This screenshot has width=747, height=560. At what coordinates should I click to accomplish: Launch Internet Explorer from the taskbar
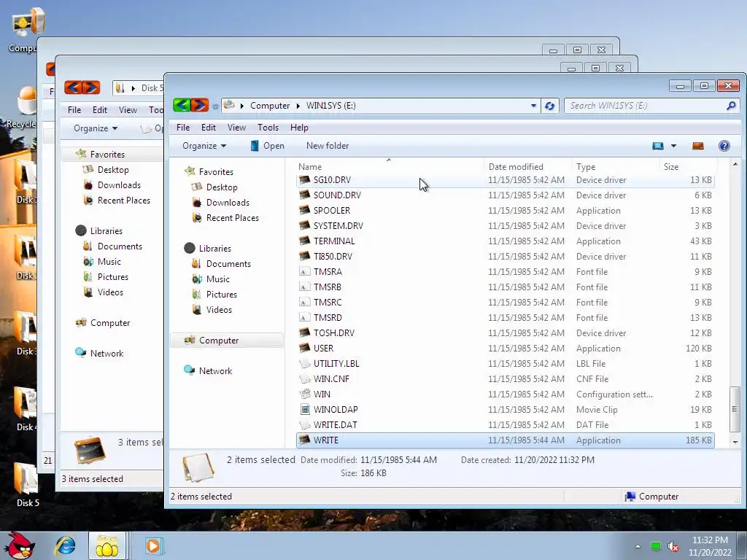(x=65, y=545)
